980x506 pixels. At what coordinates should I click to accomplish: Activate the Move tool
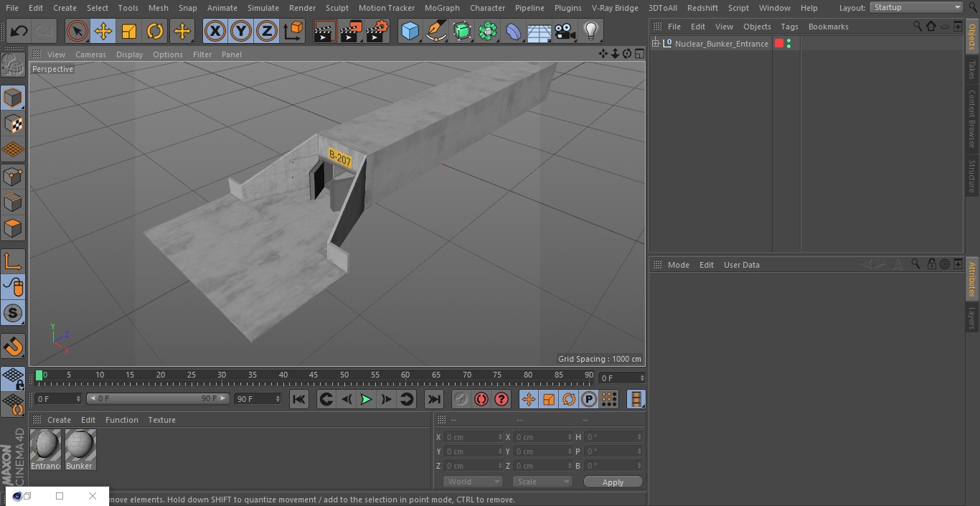point(103,31)
